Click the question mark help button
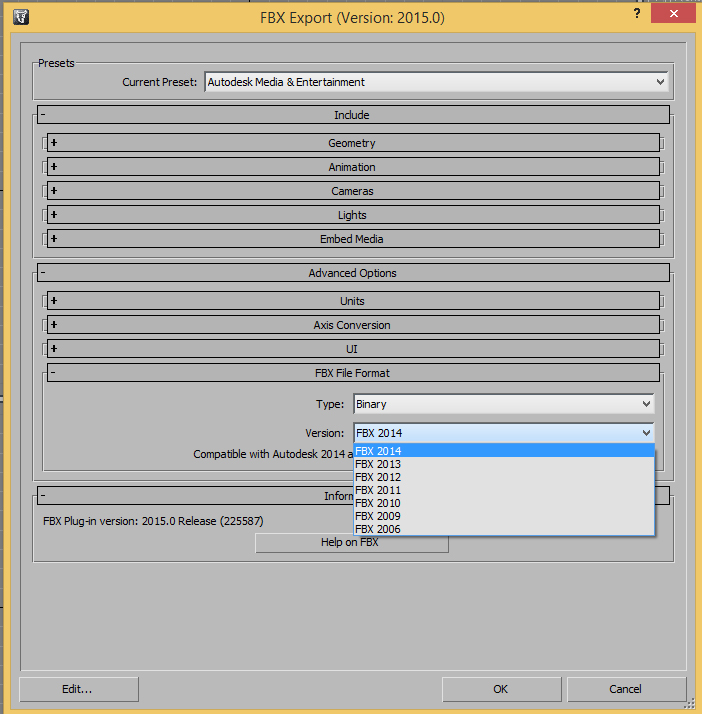The width and height of the screenshot is (702, 714). [637, 14]
